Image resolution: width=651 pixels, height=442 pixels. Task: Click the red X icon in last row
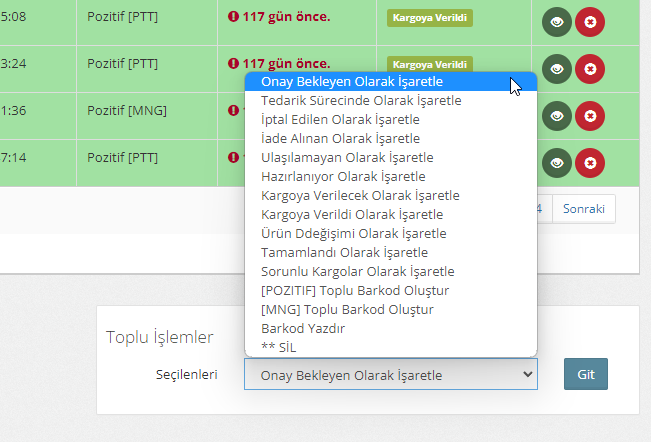click(590, 162)
